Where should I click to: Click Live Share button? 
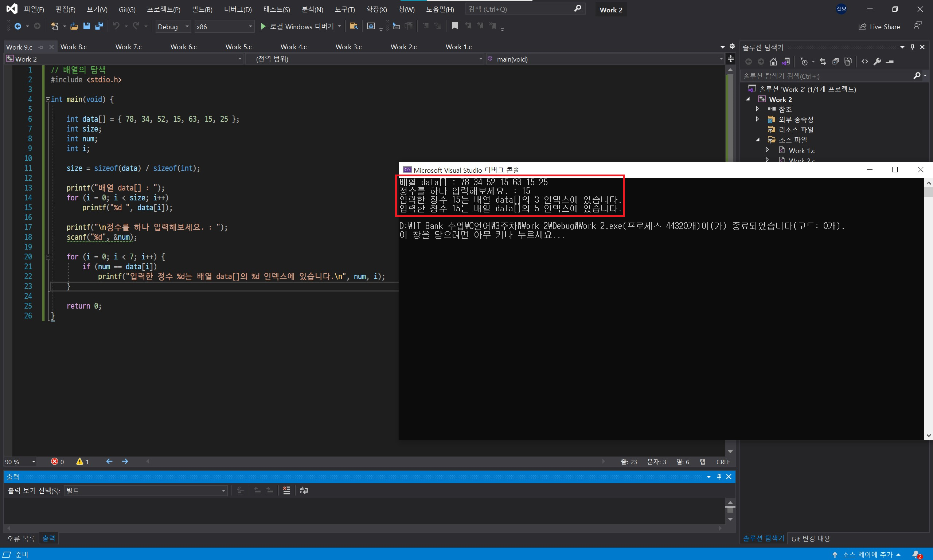click(879, 27)
